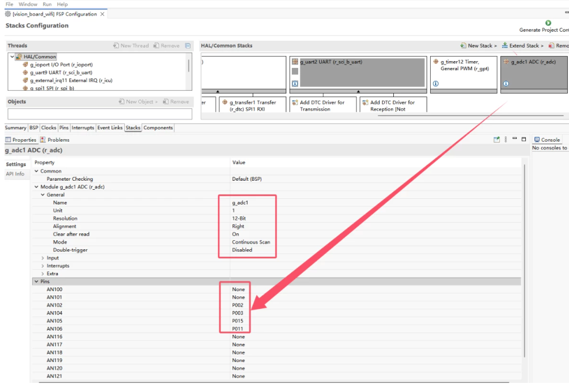Click the AN102 pin value P002
This screenshot has height=392, width=569.
click(237, 305)
